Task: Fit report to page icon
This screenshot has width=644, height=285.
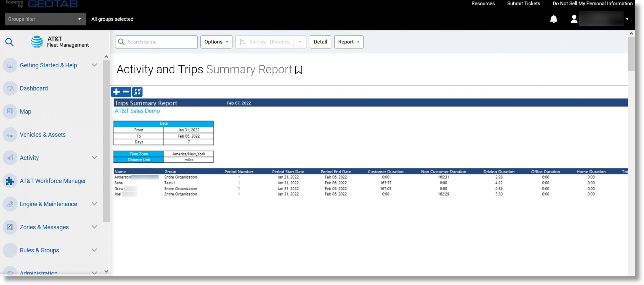Action: [137, 92]
